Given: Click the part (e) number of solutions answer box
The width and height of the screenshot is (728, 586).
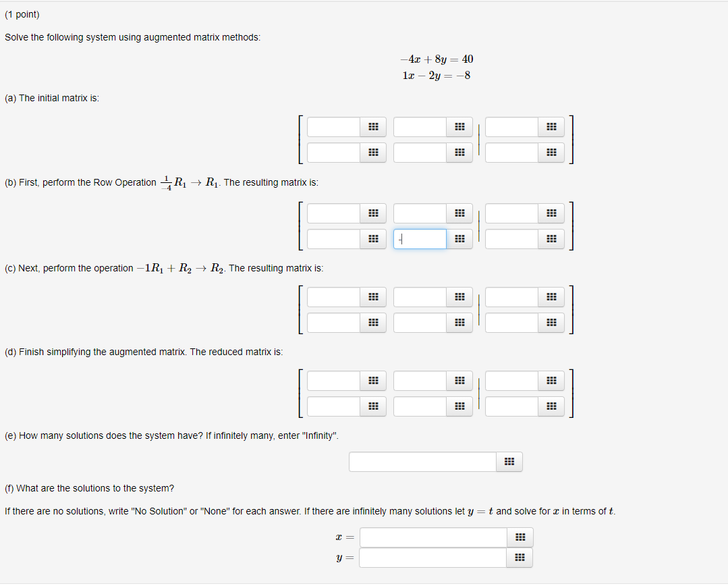Looking at the screenshot, I should point(422,462).
